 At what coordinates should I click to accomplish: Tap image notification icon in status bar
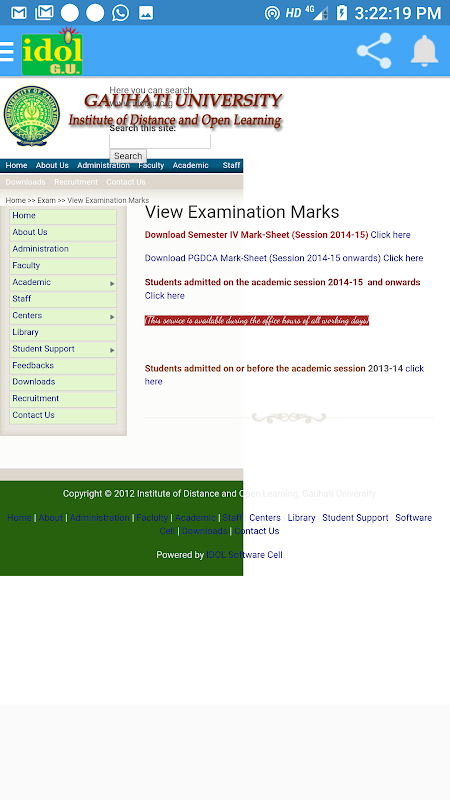pos(146,13)
